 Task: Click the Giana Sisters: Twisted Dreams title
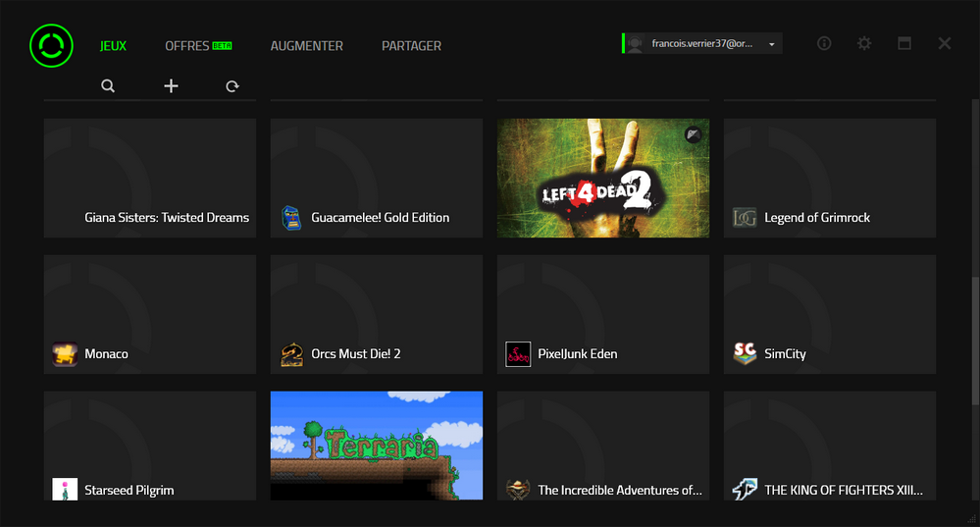(167, 218)
